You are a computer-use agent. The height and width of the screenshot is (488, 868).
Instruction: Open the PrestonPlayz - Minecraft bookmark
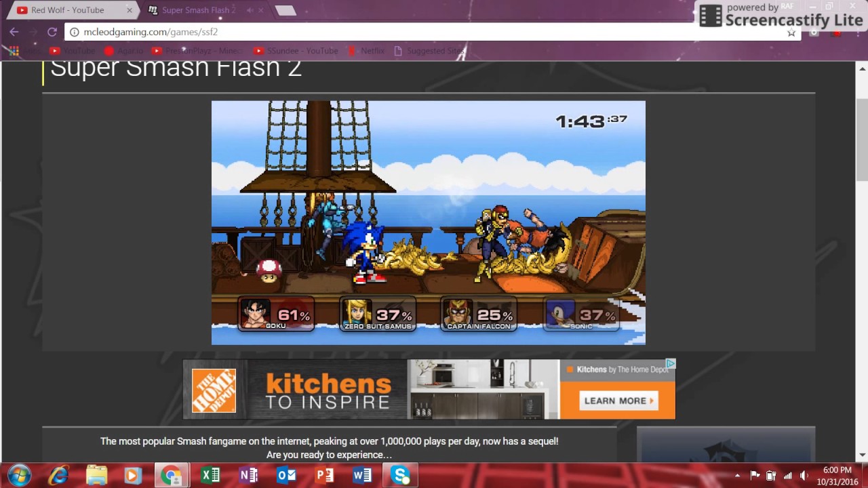point(197,51)
